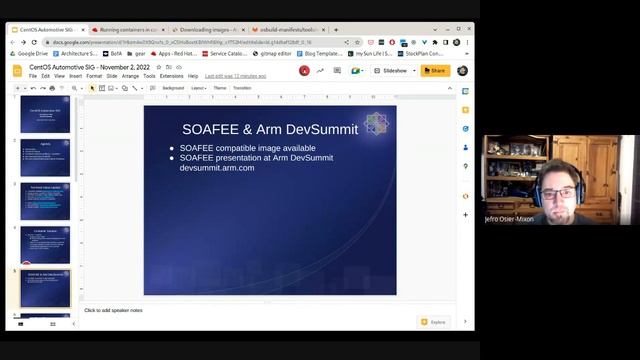Open the File menu

coord(33,76)
